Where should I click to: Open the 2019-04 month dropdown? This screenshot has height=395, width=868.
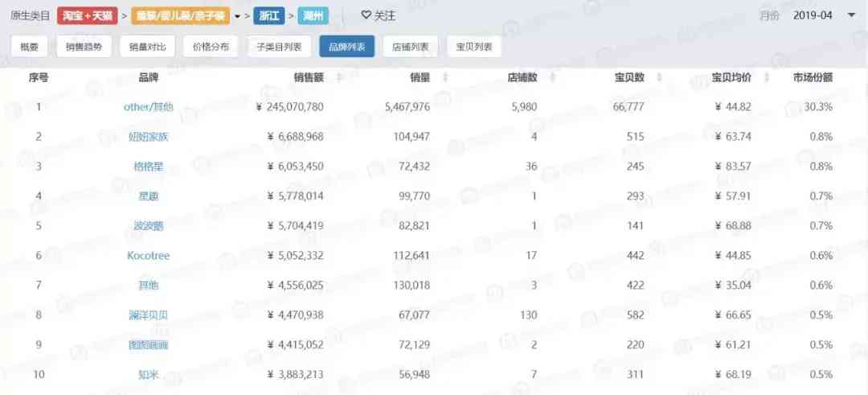point(851,15)
